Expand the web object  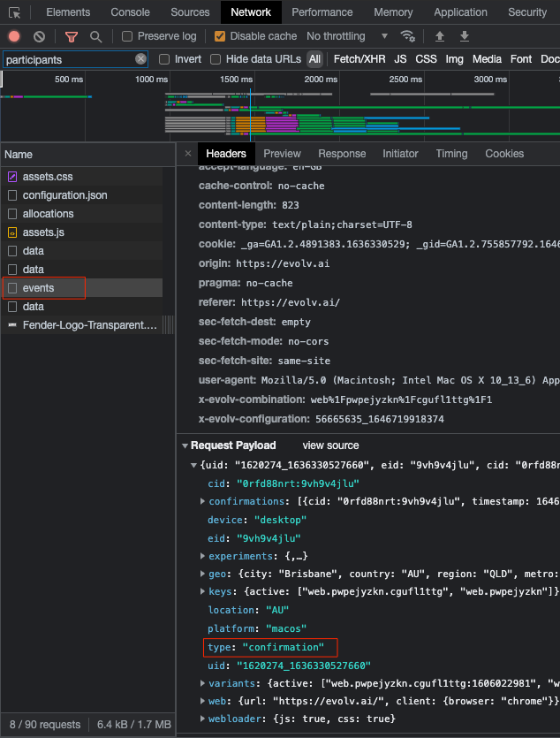point(202,701)
